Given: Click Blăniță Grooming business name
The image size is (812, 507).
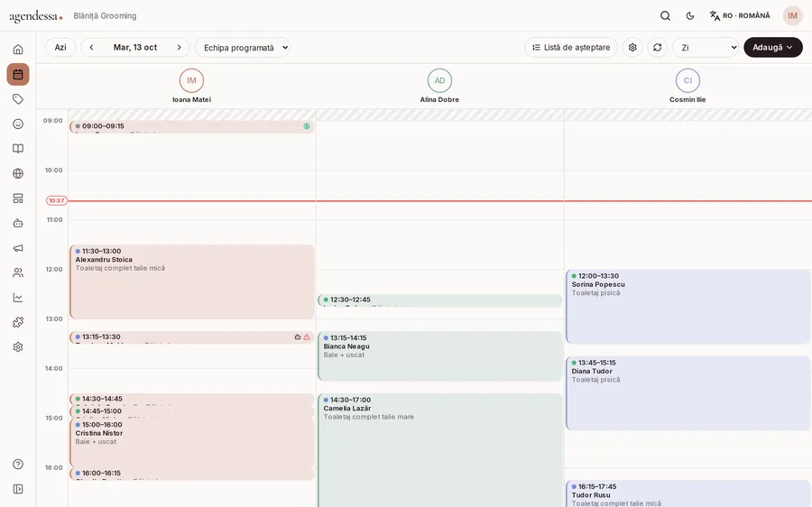Looking at the screenshot, I should tap(106, 16).
